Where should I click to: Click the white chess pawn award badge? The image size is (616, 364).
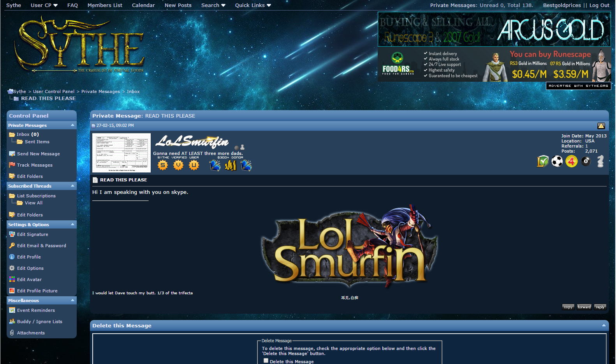click(x=600, y=161)
